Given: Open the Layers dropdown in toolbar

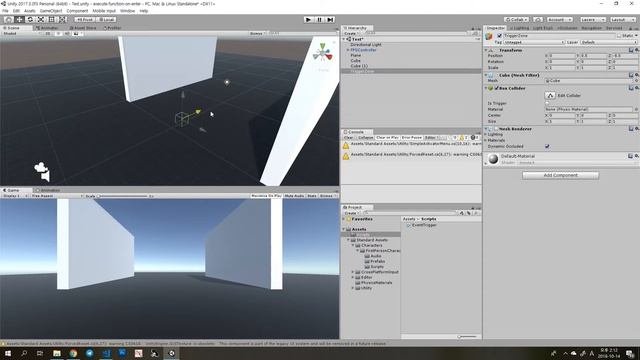Looking at the screenshot, I should tap(592, 20).
